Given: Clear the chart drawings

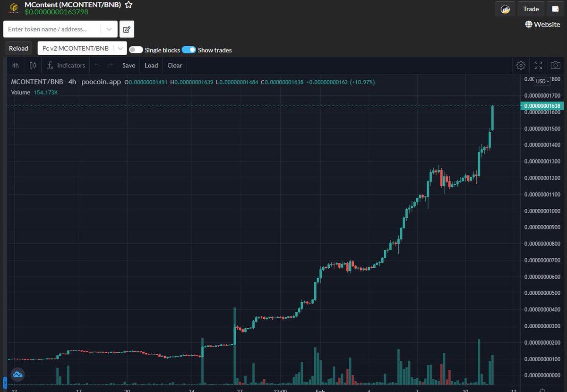Looking at the screenshot, I should pyautogui.click(x=175, y=65).
